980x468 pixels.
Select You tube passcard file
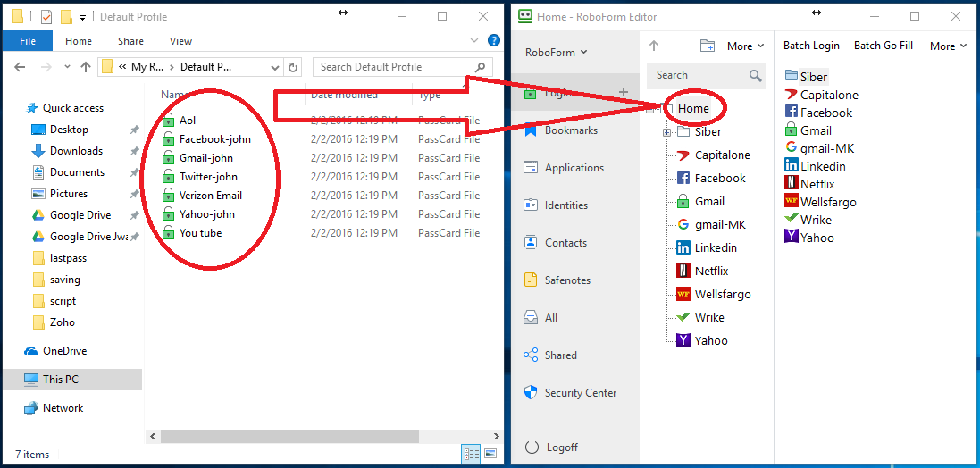(192, 232)
